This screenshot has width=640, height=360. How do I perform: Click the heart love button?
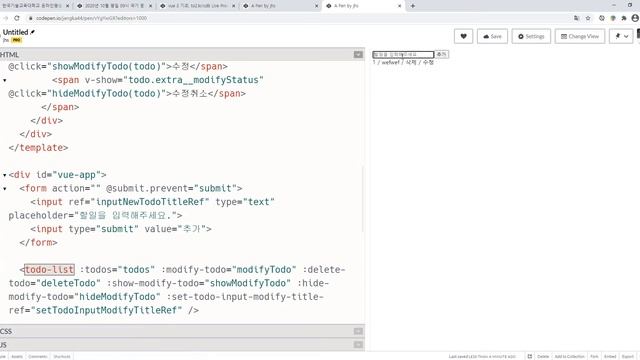click(x=463, y=36)
